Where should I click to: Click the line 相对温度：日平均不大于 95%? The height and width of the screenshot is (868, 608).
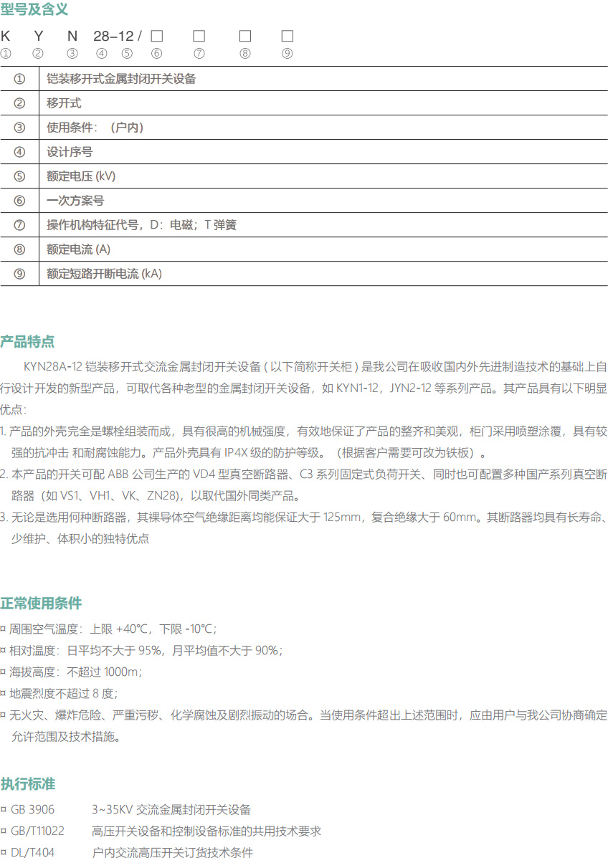coord(141,651)
